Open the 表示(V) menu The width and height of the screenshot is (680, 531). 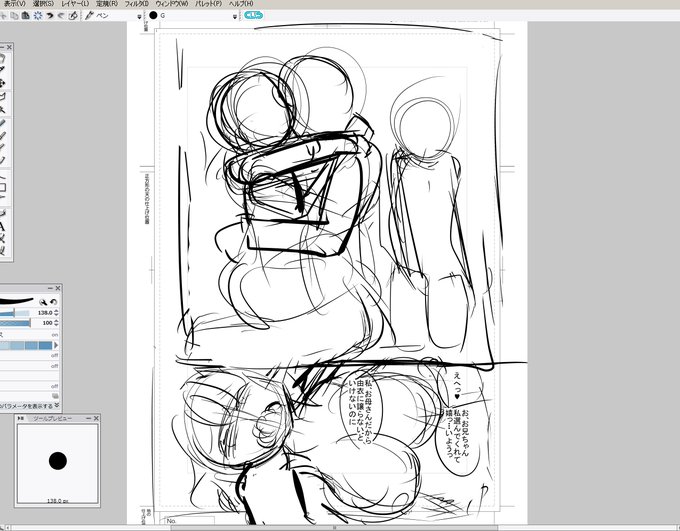click(15, 3)
